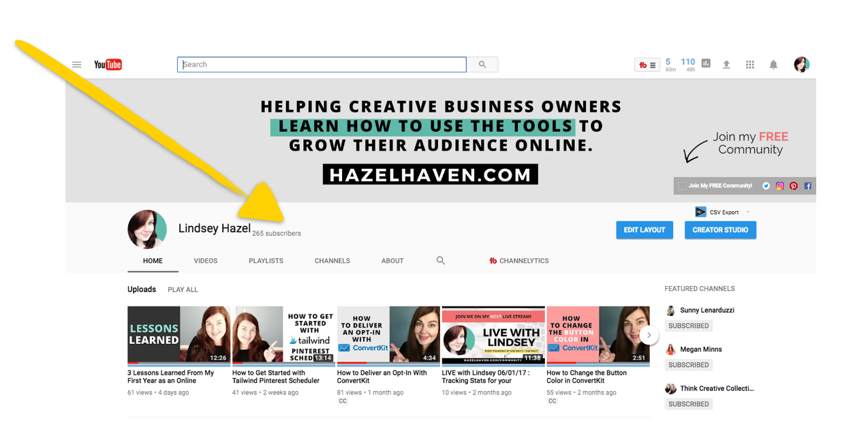Click Megan Minns channel name
Viewport: 868px width, 425px height.
(x=701, y=349)
